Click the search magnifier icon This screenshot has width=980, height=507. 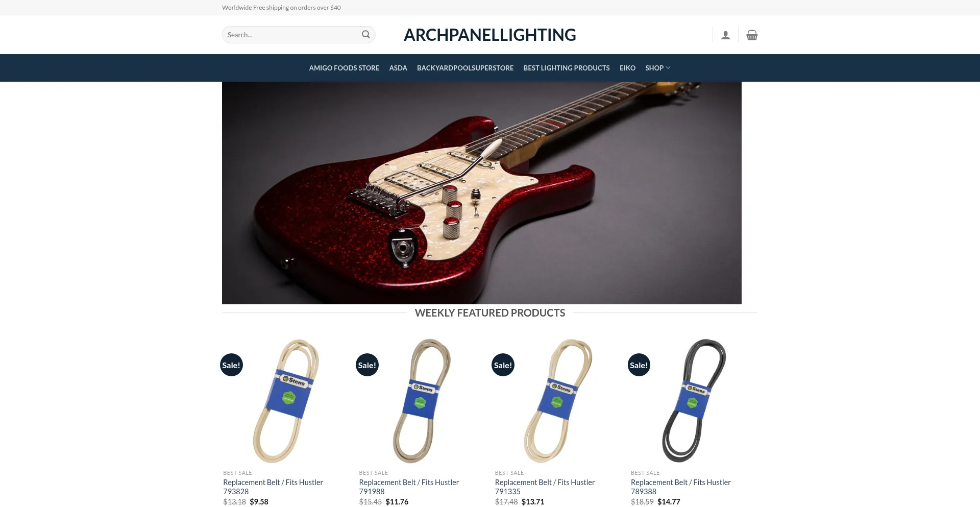365,35
